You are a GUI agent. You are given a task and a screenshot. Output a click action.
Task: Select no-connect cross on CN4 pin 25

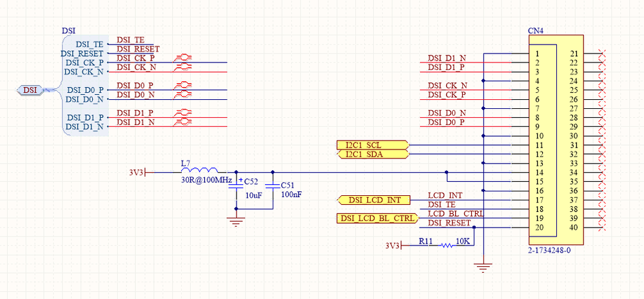point(602,90)
